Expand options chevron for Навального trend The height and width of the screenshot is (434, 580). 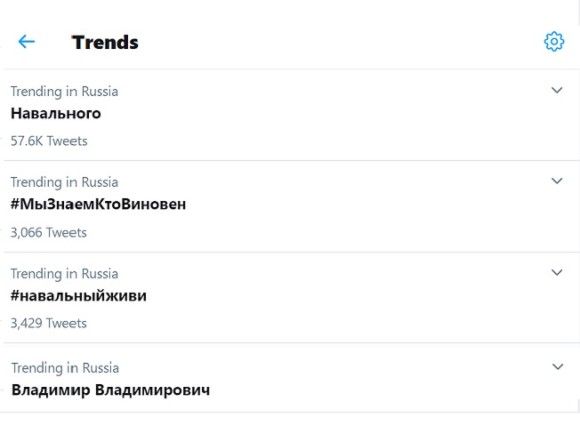557,90
